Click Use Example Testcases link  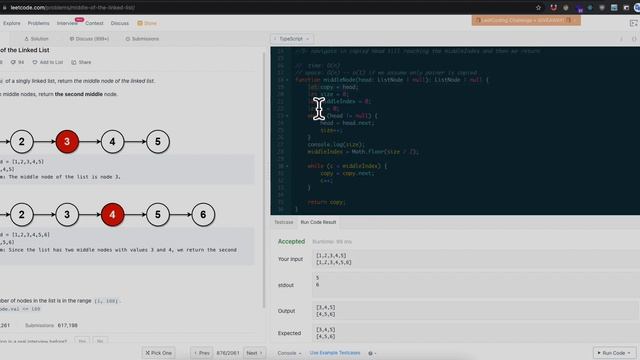tap(335, 353)
